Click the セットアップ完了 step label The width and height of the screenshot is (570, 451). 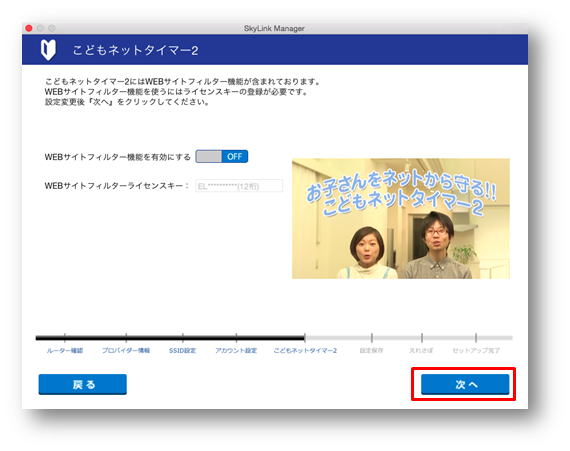[x=476, y=351]
